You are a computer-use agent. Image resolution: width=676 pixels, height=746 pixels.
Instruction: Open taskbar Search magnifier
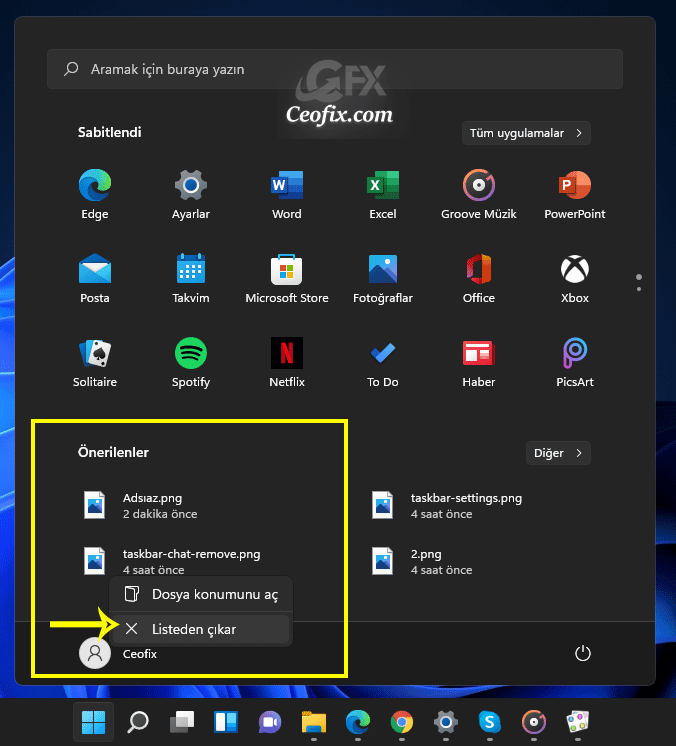click(x=138, y=722)
